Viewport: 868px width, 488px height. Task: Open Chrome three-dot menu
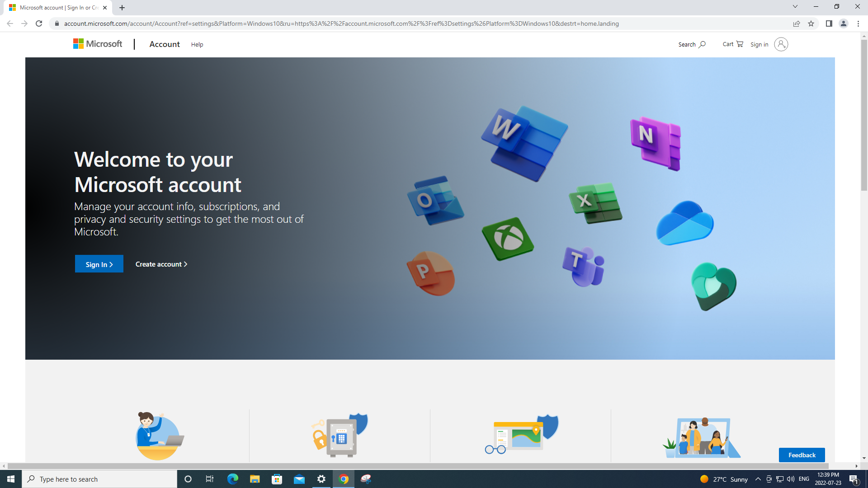coord(858,23)
